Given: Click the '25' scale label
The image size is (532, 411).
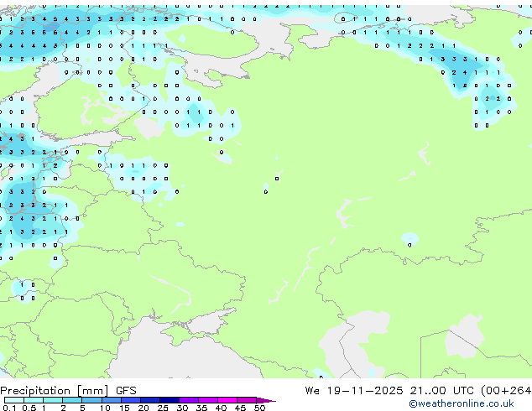Looking at the screenshot, I should tap(163, 408).
